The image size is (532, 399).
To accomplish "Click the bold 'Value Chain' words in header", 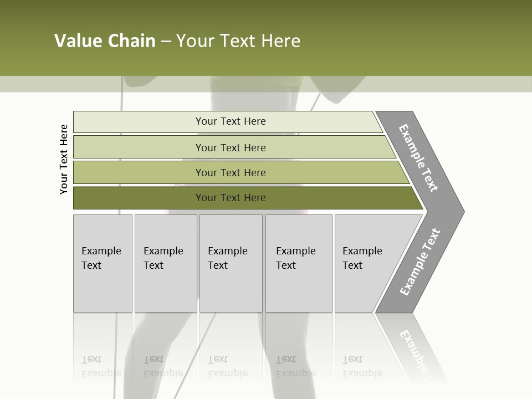I will [105, 40].
